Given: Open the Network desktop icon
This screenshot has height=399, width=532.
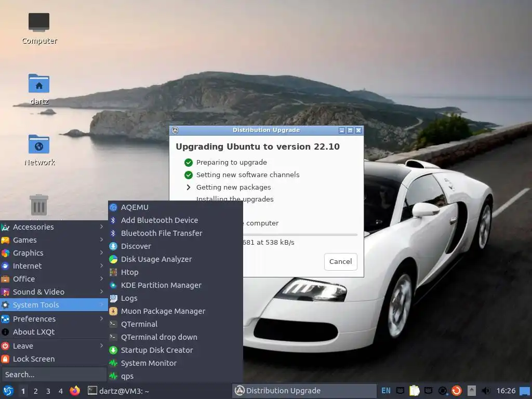Looking at the screenshot, I should 39,150.
